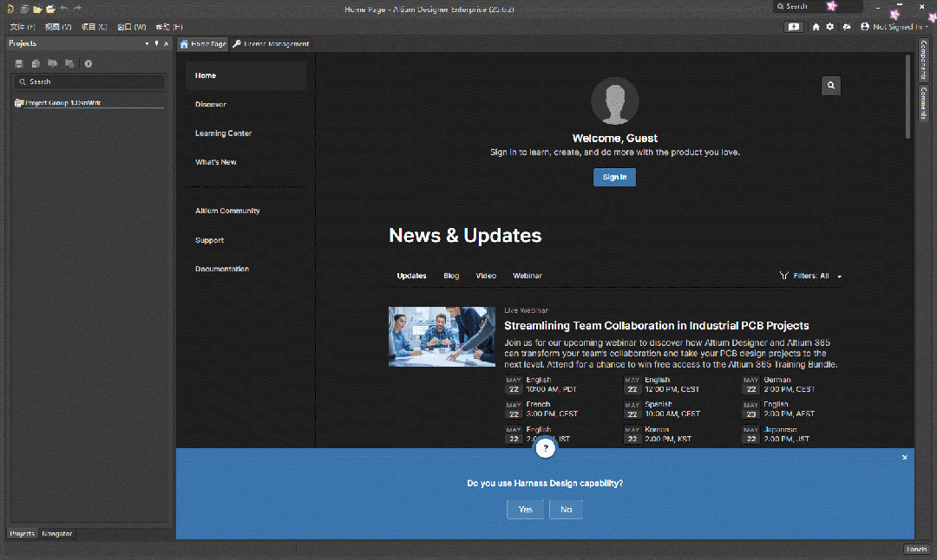Click the fourth icon in Projects panel toolbar

(69, 63)
